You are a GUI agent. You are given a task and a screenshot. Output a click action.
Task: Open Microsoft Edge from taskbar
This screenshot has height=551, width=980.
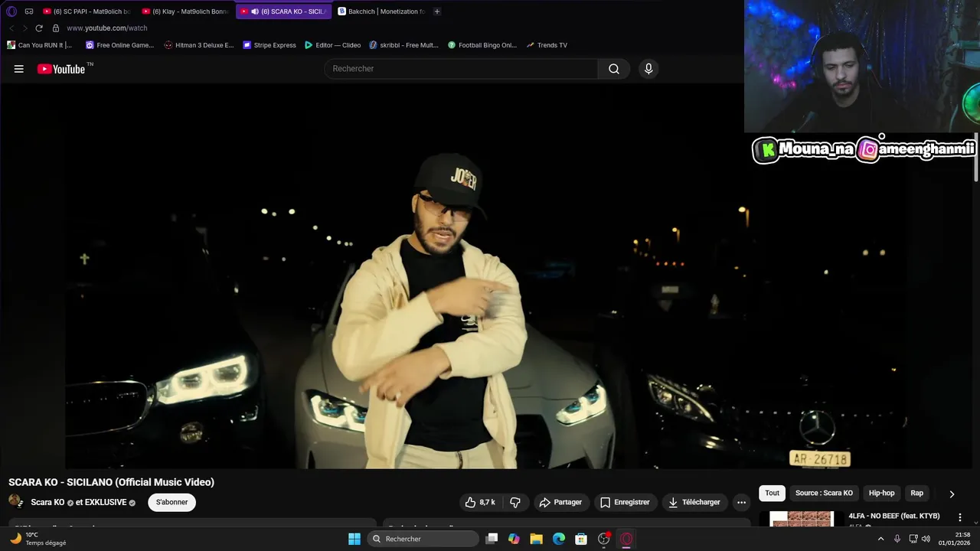click(x=559, y=539)
